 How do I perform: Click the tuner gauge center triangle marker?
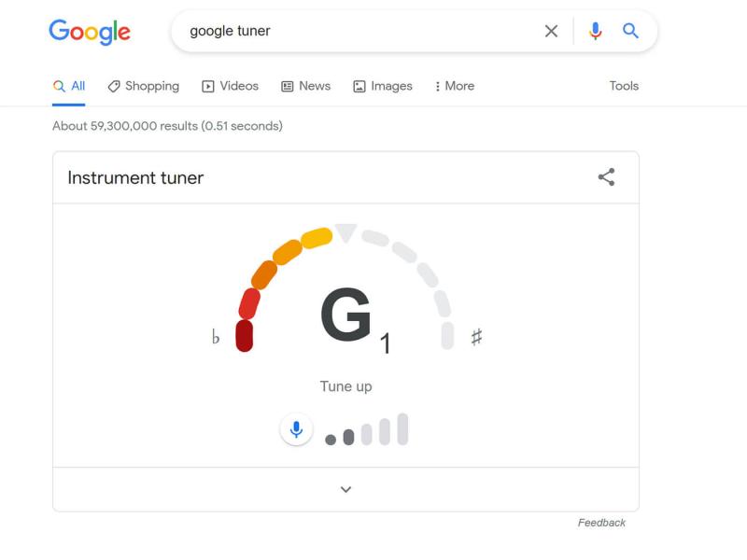(345, 232)
